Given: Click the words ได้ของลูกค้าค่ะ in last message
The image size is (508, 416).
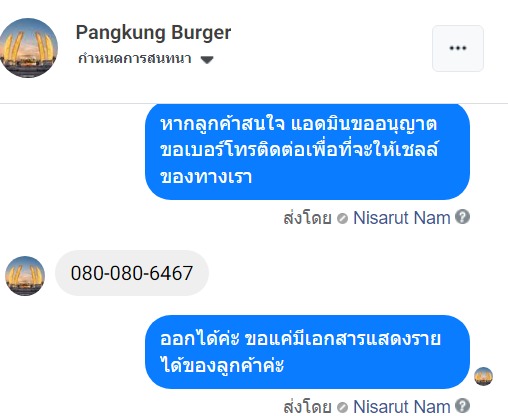Looking at the screenshot, I should tap(222, 365).
